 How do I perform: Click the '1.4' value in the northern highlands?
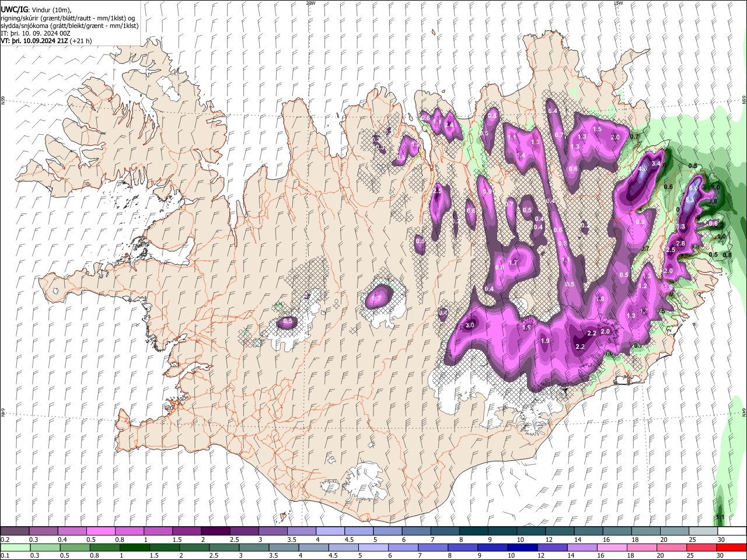(x=521, y=156)
